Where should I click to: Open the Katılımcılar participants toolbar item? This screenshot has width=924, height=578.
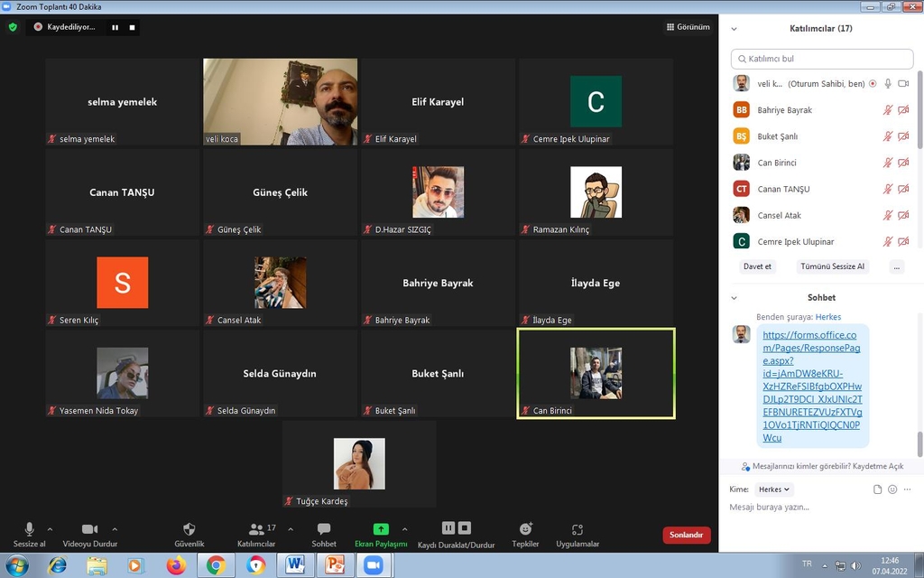tap(256, 529)
